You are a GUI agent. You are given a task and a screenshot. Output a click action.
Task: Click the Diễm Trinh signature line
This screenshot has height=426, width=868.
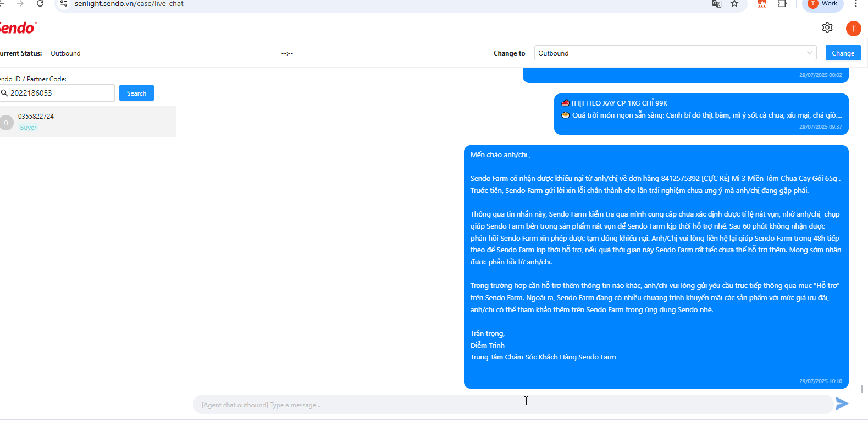point(487,345)
